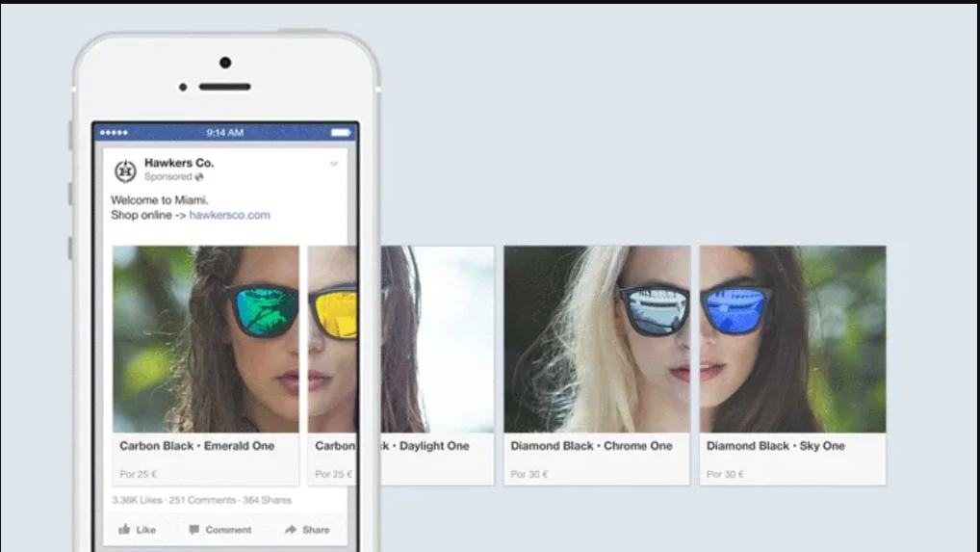
Task: Tap the 9:14 AM clock
Action: click(x=225, y=133)
